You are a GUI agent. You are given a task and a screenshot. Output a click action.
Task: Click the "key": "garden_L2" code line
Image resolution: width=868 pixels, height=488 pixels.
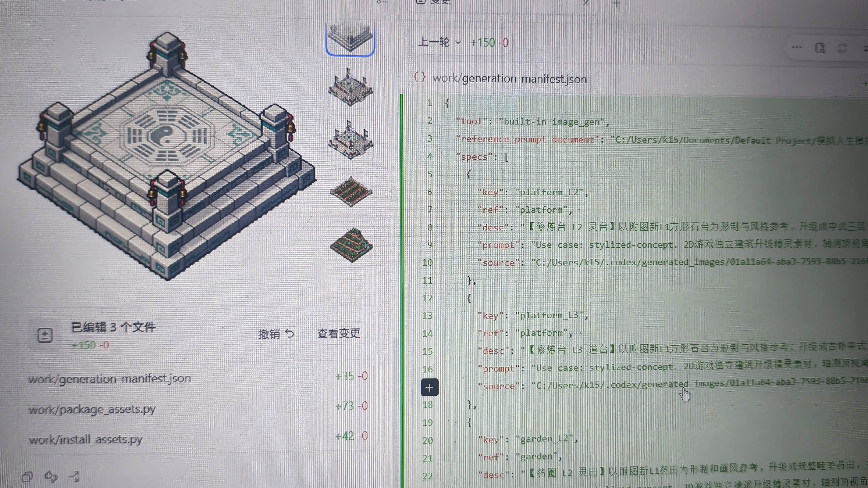pyautogui.click(x=528, y=439)
